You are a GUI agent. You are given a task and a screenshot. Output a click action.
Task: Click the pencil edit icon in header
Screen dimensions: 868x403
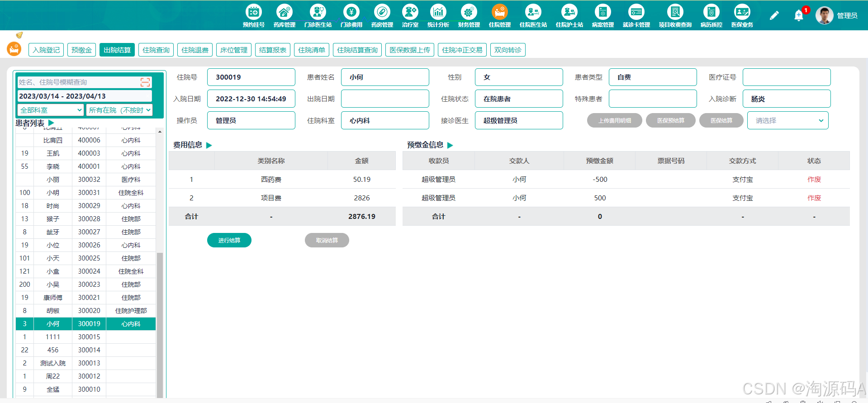(774, 15)
